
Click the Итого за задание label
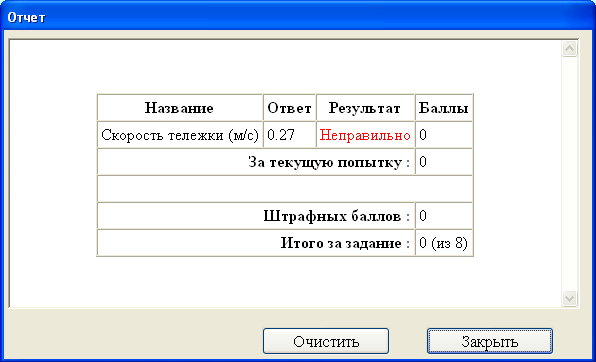point(346,243)
